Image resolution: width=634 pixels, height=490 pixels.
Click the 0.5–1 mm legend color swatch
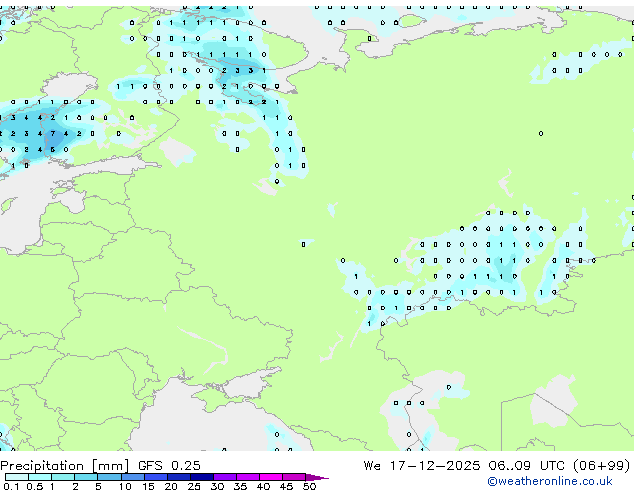coord(40,477)
